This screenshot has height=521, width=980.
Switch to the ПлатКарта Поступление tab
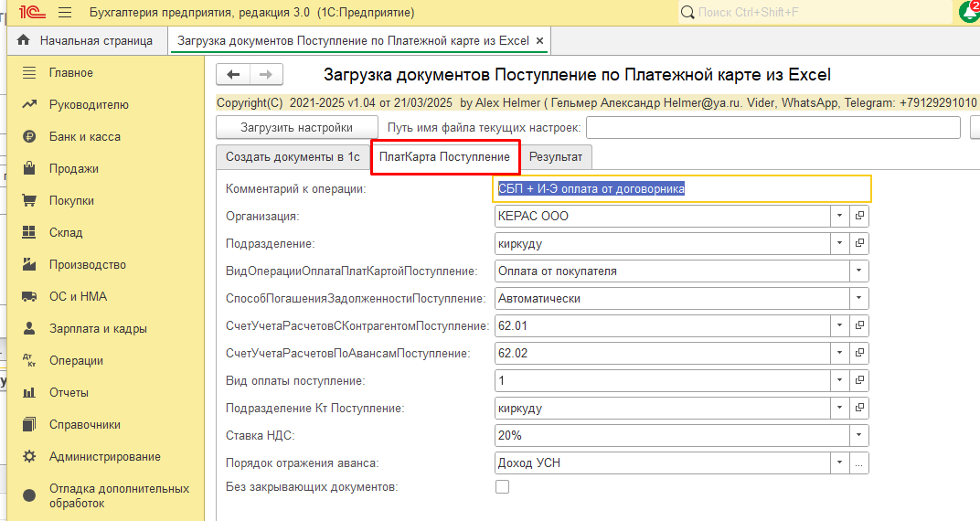[444, 157]
